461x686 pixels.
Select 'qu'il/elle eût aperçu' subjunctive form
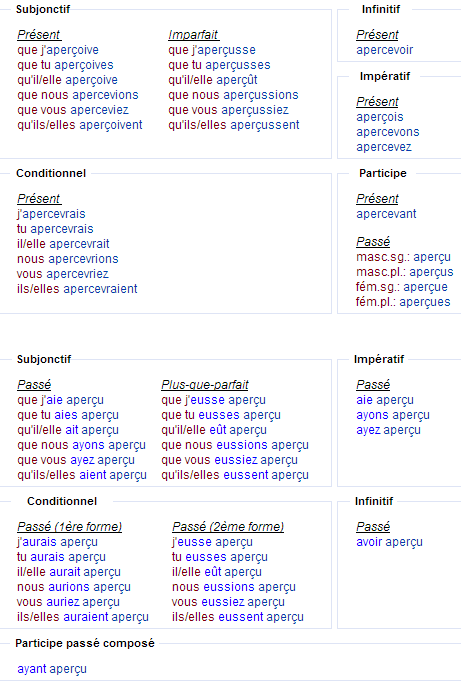(x=214, y=430)
